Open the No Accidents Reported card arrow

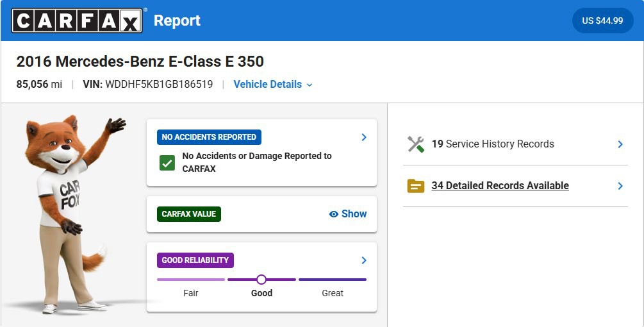point(364,137)
